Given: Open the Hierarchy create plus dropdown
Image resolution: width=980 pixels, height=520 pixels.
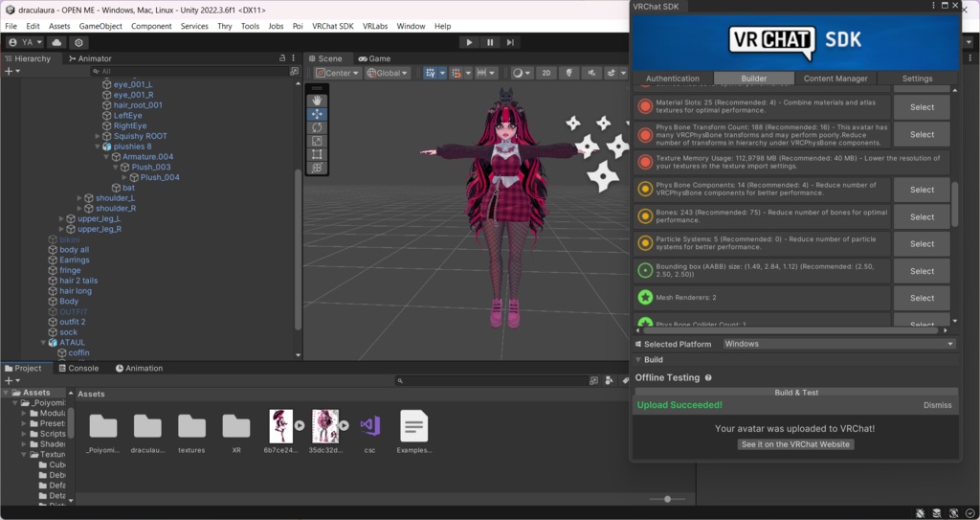Looking at the screenshot, I should (x=12, y=71).
